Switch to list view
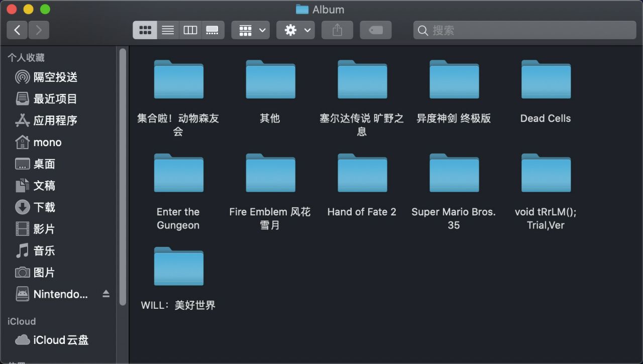Image resolution: width=643 pixels, height=364 pixels. [x=168, y=30]
